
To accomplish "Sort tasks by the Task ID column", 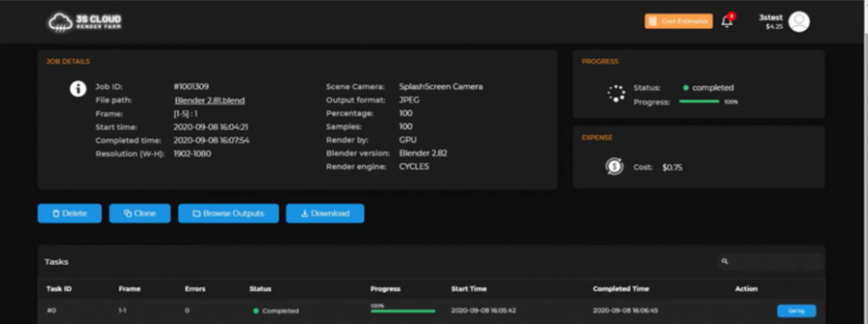I will pos(59,288).
